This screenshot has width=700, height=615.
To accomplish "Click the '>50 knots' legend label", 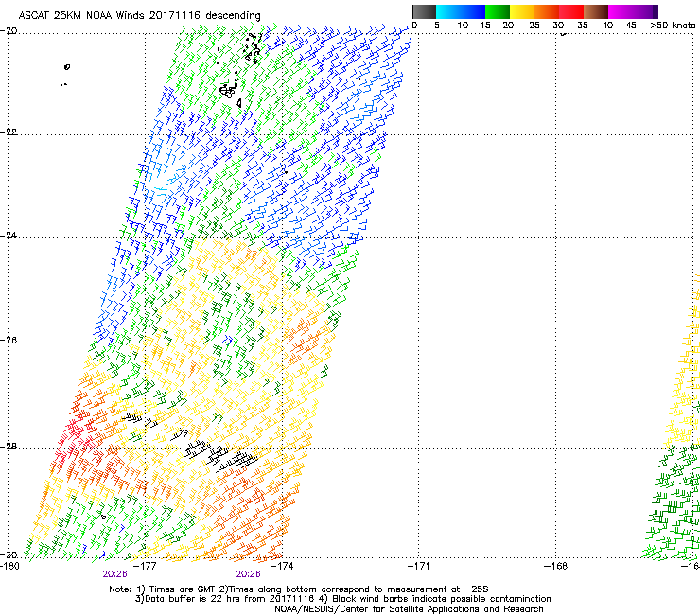I will (x=673, y=26).
